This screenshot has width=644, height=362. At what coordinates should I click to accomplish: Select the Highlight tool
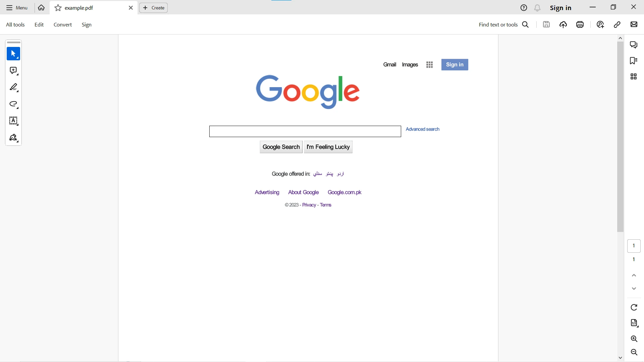tap(13, 87)
